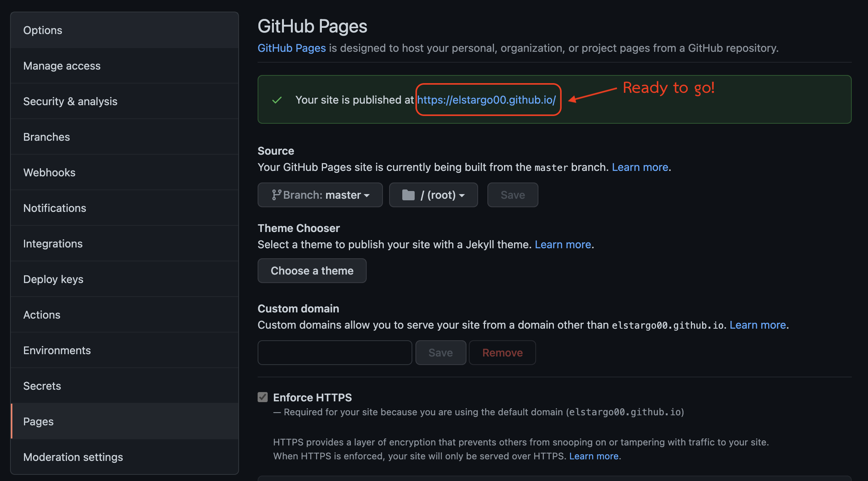
Task: Select Branches in the sidebar
Action: tap(46, 137)
